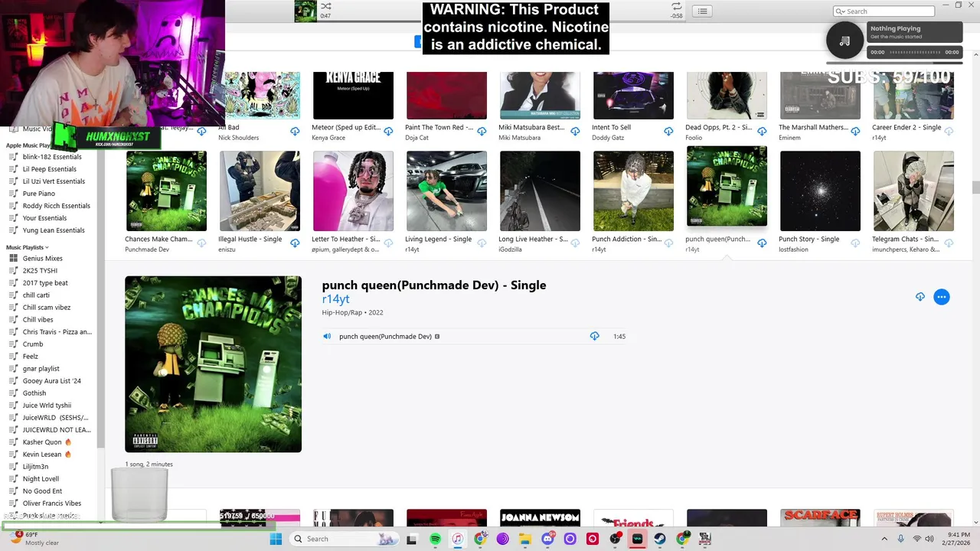
Task: Select the Juice Wrld tyshii playlist
Action: click(x=47, y=406)
